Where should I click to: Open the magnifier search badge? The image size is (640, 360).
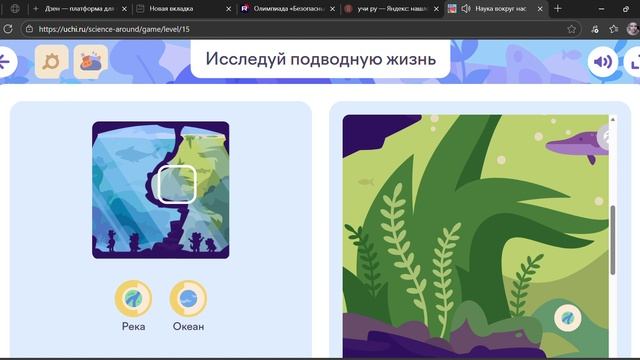click(x=51, y=62)
